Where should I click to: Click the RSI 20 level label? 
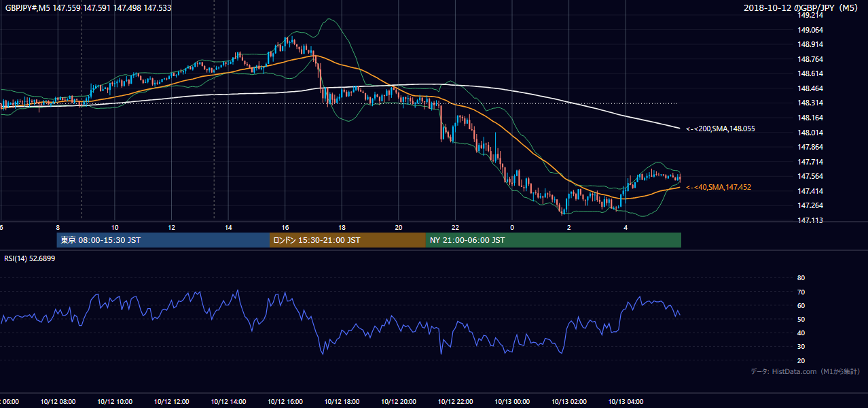click(801, 360)
